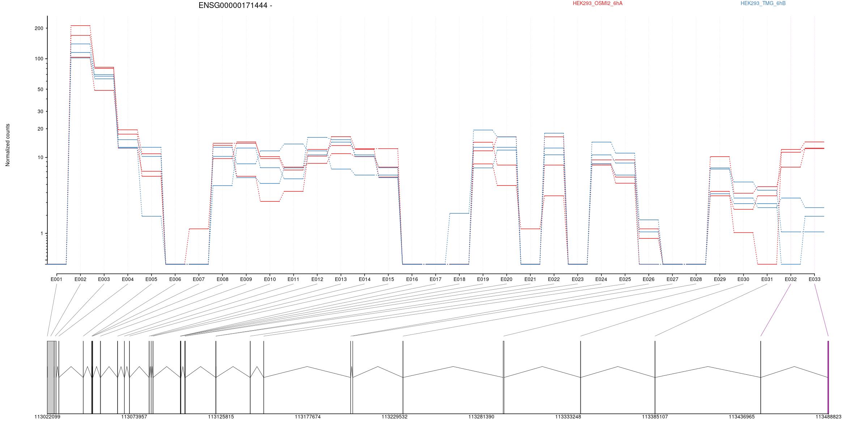
Task: Click genomic coordinate 113022099
Action: (47, 417)
